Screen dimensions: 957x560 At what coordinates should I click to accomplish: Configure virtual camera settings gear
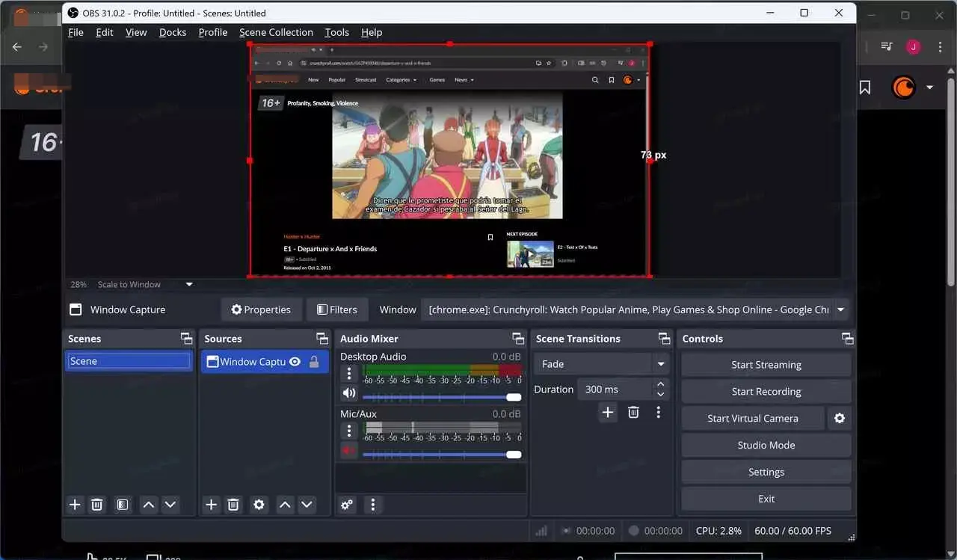(840, 419)
